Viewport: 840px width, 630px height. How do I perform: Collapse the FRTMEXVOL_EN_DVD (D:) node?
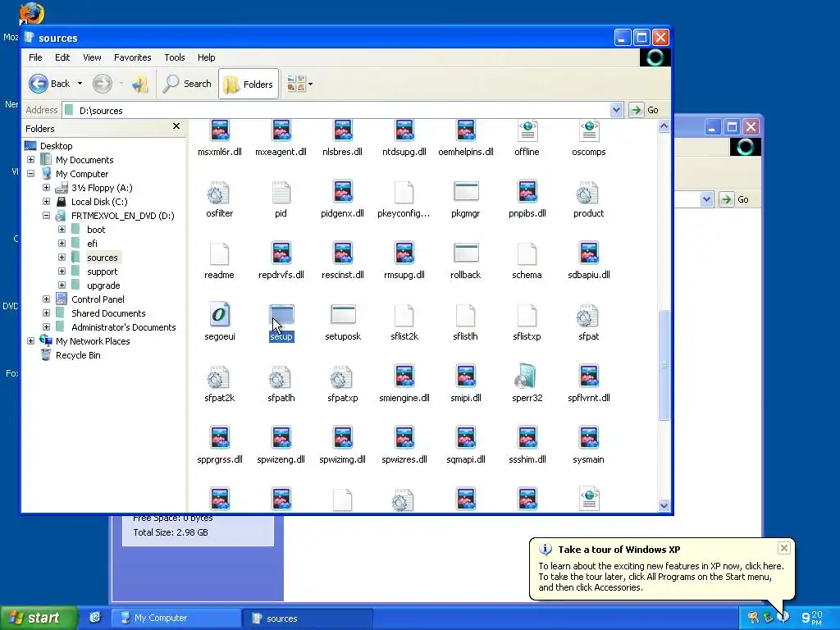tap(46, 216)
